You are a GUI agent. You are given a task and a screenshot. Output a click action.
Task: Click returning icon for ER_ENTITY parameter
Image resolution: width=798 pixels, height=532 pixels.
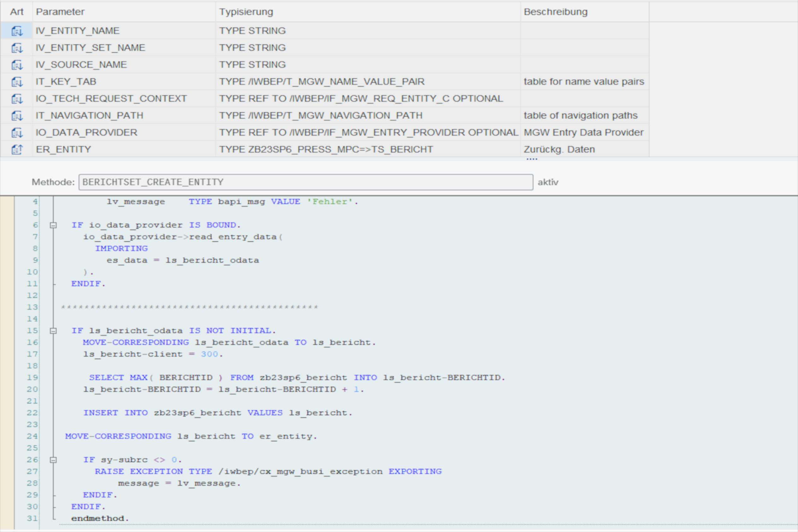coord(17,150)
